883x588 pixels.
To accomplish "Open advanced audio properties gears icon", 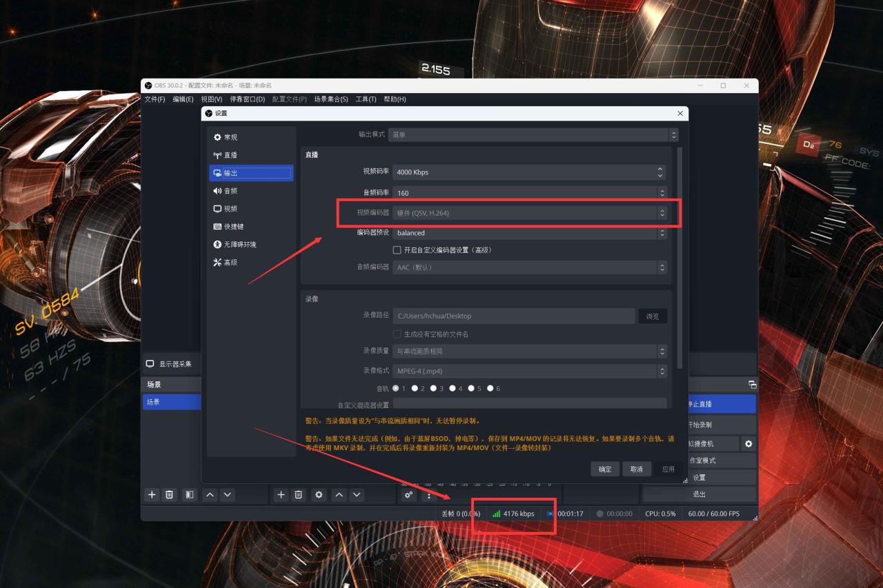I will click(409, 495).
